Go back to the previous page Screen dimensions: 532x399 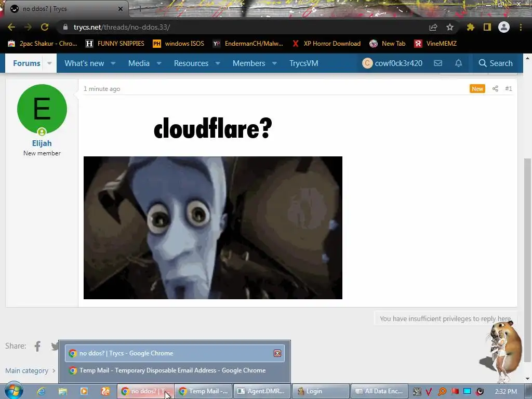point(11,27)
